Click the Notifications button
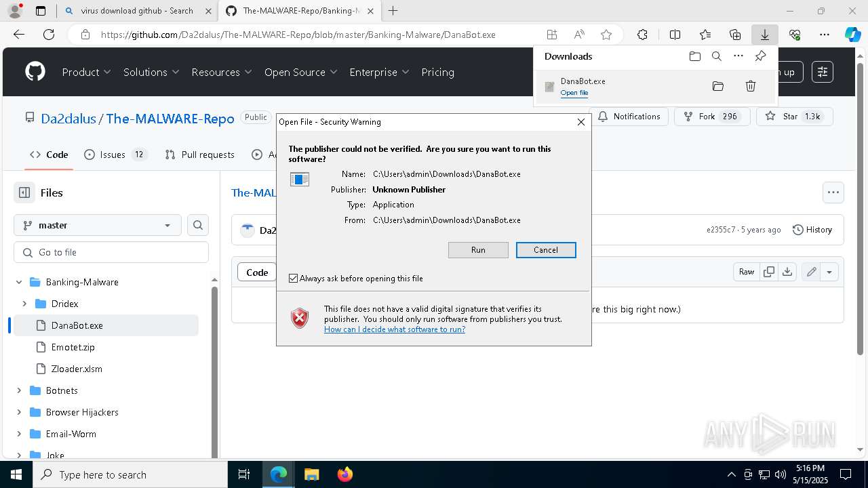Screen dimensions: 868x488 point(629,117)
